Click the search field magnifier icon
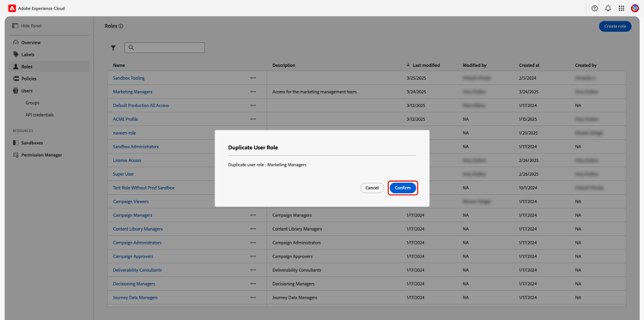Image resolution: width=644 pixels, height=320 pixels. (x=131, y=47)
